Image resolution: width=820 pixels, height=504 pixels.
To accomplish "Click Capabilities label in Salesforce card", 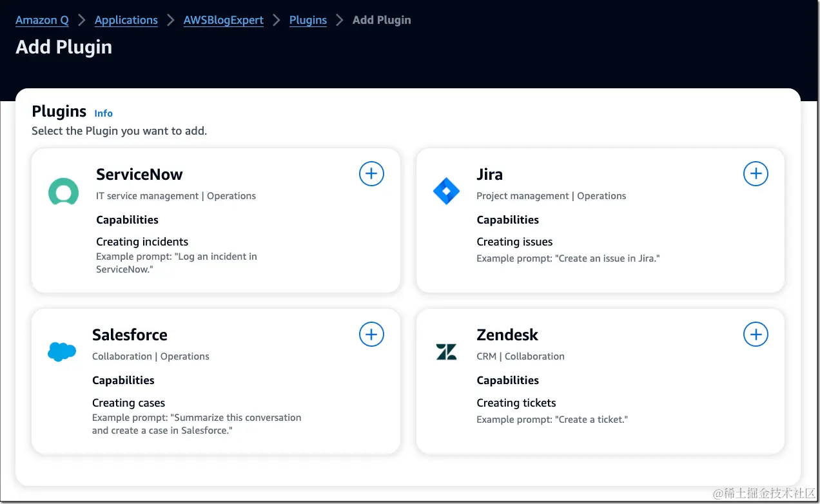I will (123, 380).
